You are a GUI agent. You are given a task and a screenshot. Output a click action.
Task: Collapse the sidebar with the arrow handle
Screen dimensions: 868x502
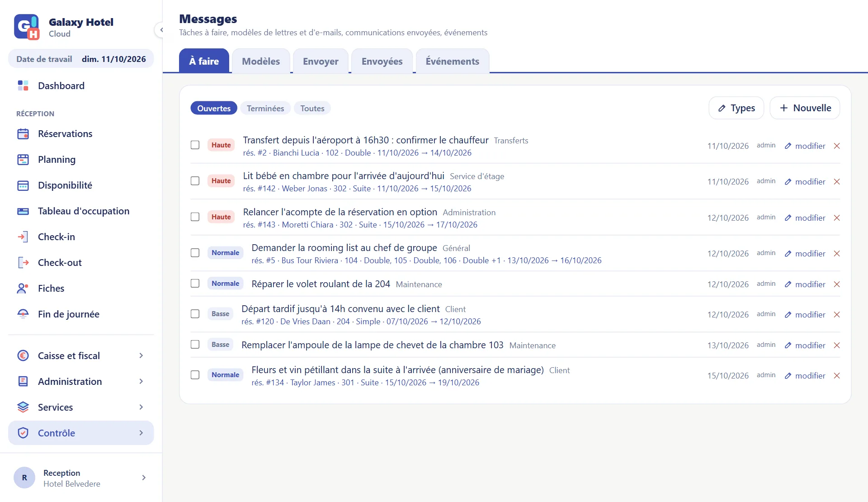tap(161, 30)
